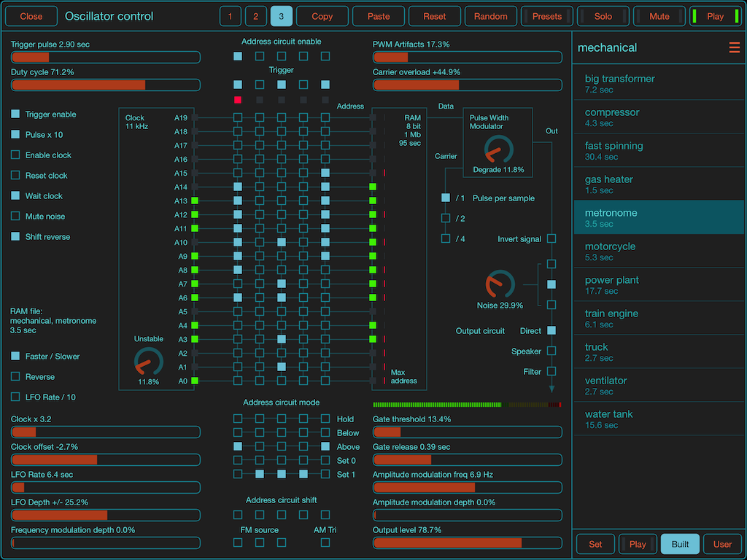Check the Mute noise option
The height and width of the screenshot is (560, 747).
tap(17, 216)
